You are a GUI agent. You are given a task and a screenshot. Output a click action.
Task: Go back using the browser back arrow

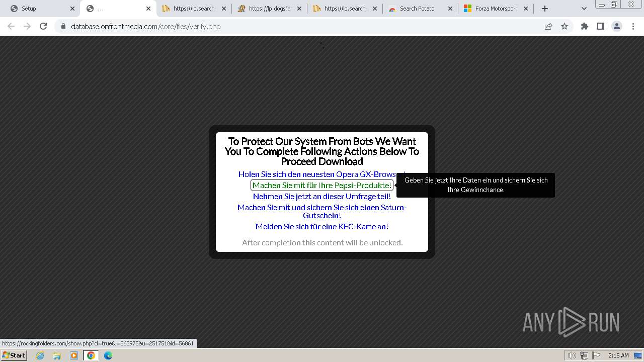click(x=11, y=27)
